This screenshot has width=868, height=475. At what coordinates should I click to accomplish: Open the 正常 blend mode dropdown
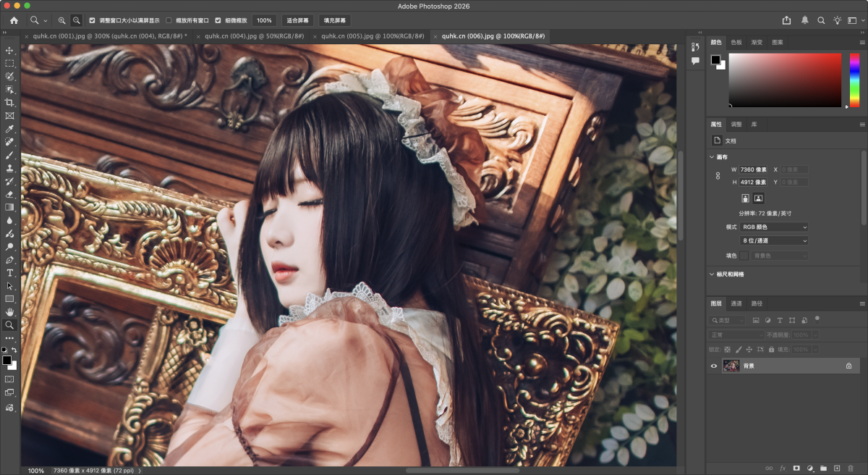pos(736,335)
